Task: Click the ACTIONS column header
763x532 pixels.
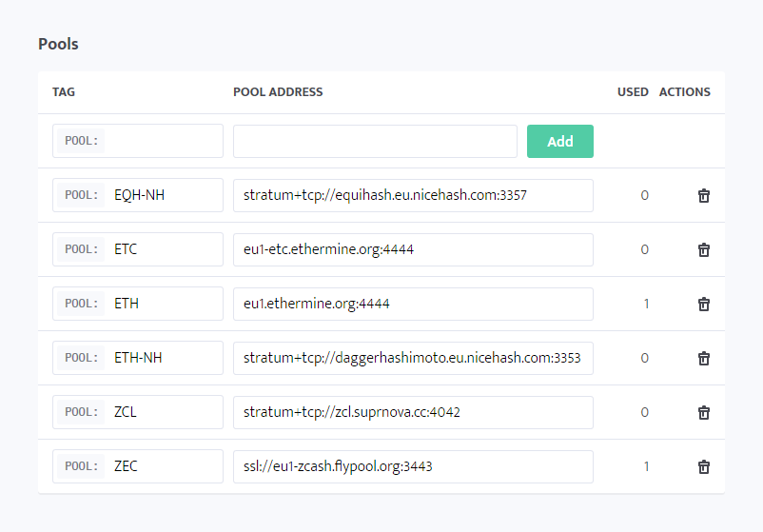Action: [x=685, y=92]
